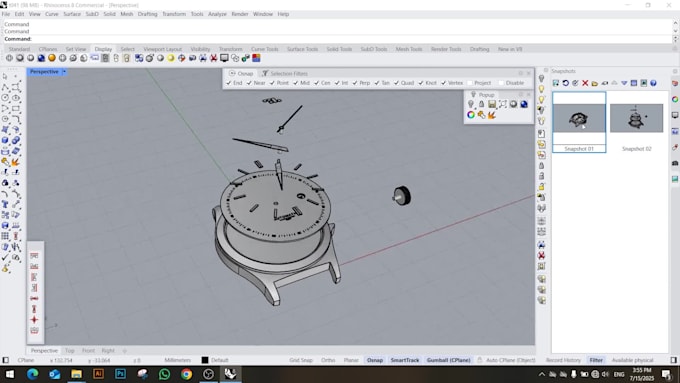Screen dimensions: 680x383
Task: Toggle the Cen osnap checkbox
Action: click(316, 83)
